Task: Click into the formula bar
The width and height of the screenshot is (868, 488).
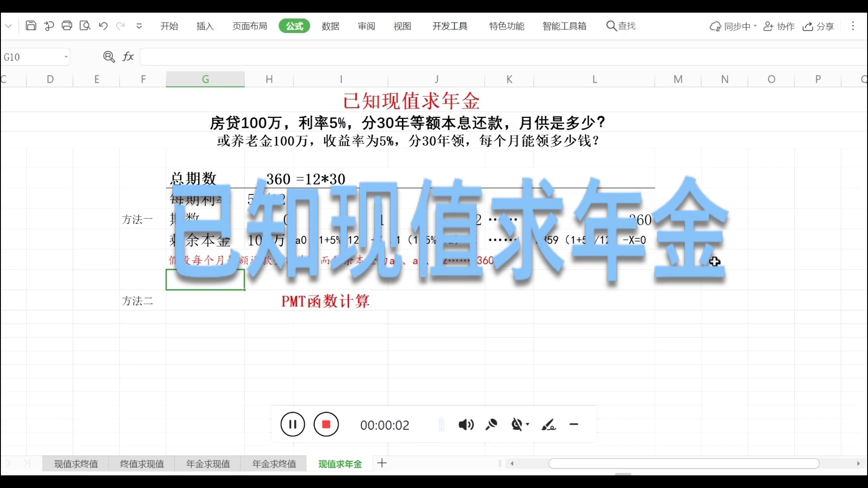Action: pos(503,57)
